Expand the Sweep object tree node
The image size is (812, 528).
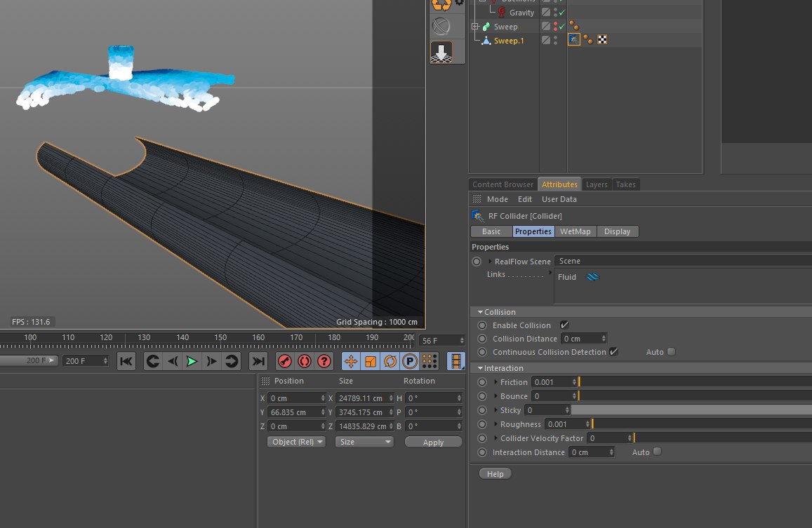pyautogui.click(x=475, y=27)
